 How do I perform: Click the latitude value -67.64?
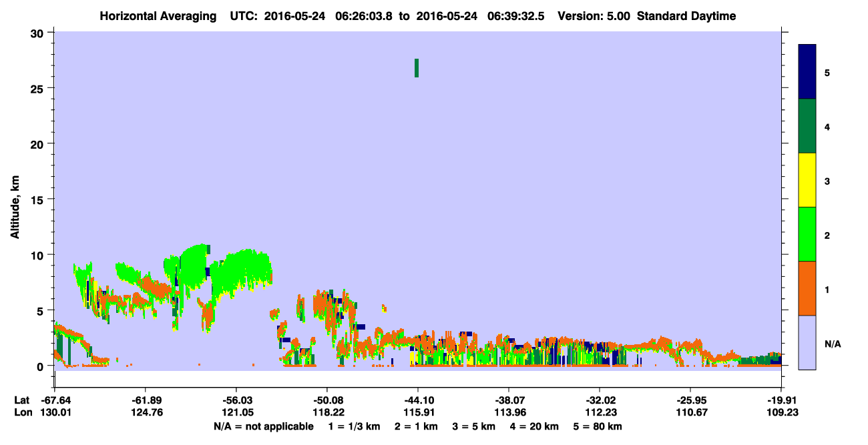point(55,400)
